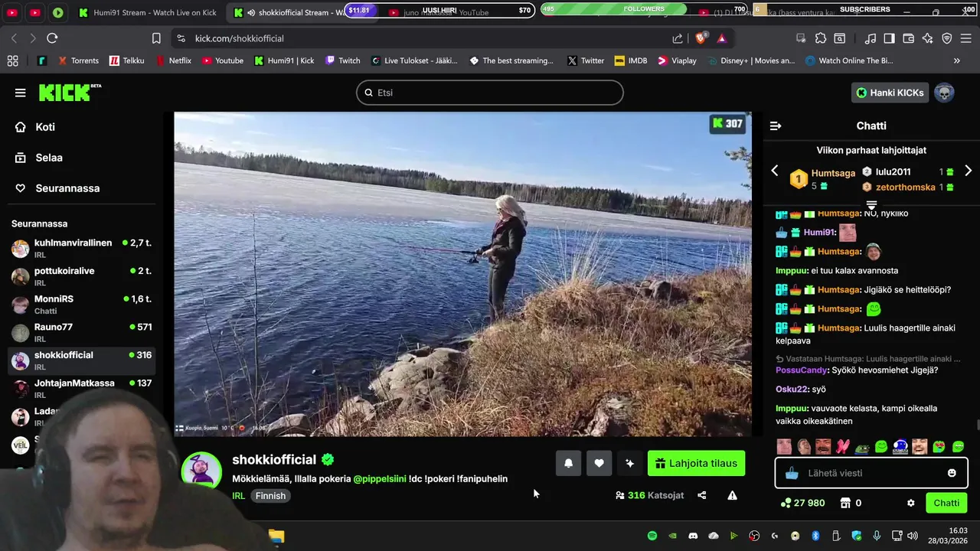The height and width of the screenshot is (551, 980).
Task: Open the user skull avatar menu
Action: pos(944,93)
